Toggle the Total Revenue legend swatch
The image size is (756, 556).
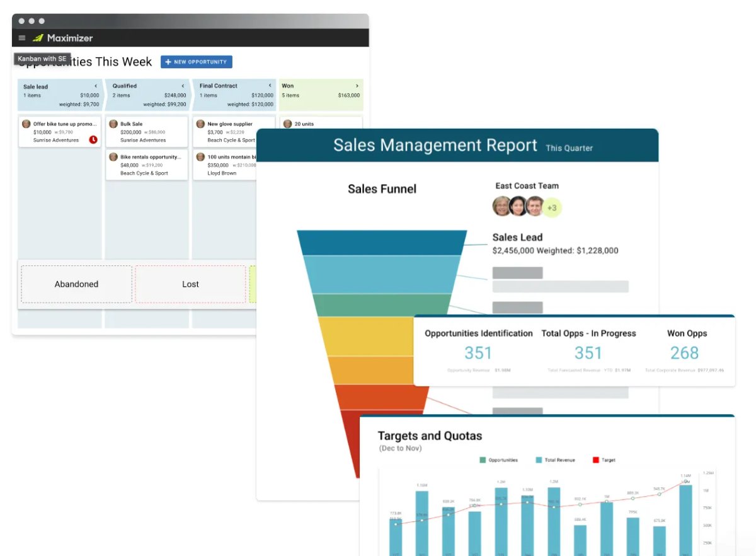(539, 460)
